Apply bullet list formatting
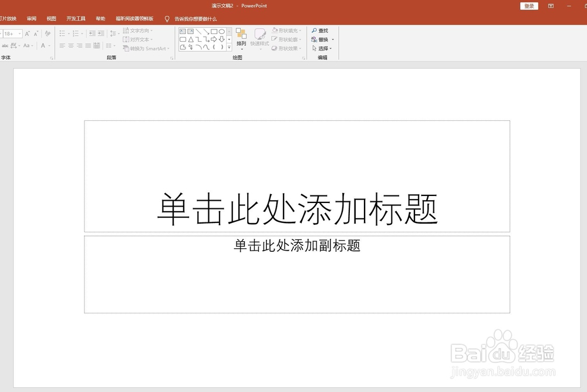Viewport: 587px width, 392px height. coord(62,33)
